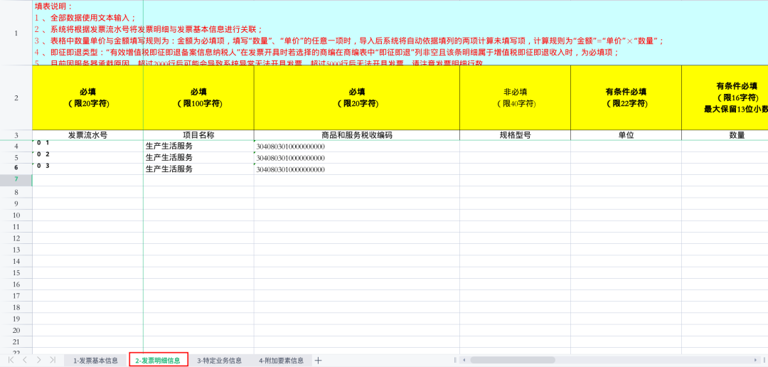
Task: Go to next sheet using arrow
Action: pos(39,360)
